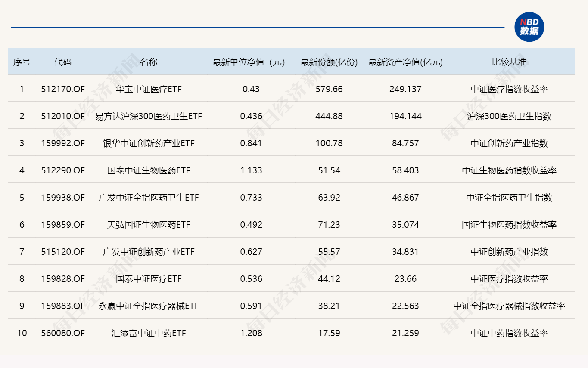The height and width of the screenshot is (368, 588).
Task: Click benchmark 中证全指医疗器械指数收益率
Action: (x=509, y=306)
